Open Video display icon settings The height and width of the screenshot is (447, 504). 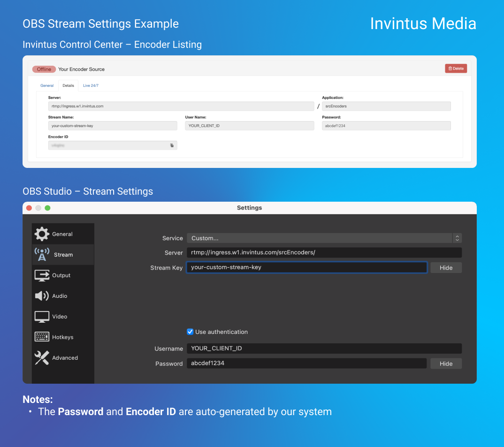pos(42,317)
